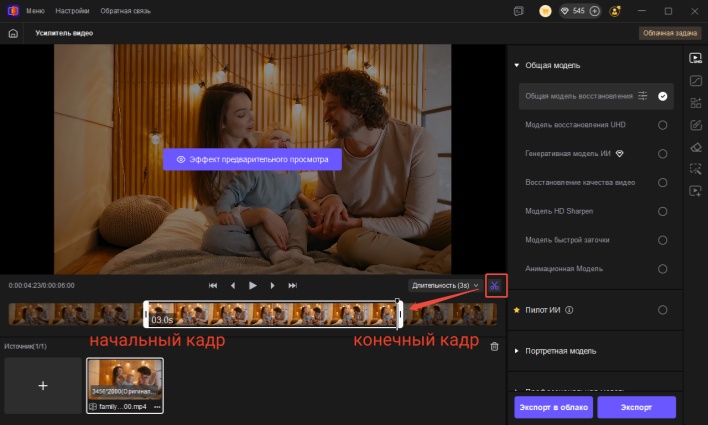This screenshot has height=425, width=708.
Task: Delete source with the trash icon
Action: (x=494, y=346)
